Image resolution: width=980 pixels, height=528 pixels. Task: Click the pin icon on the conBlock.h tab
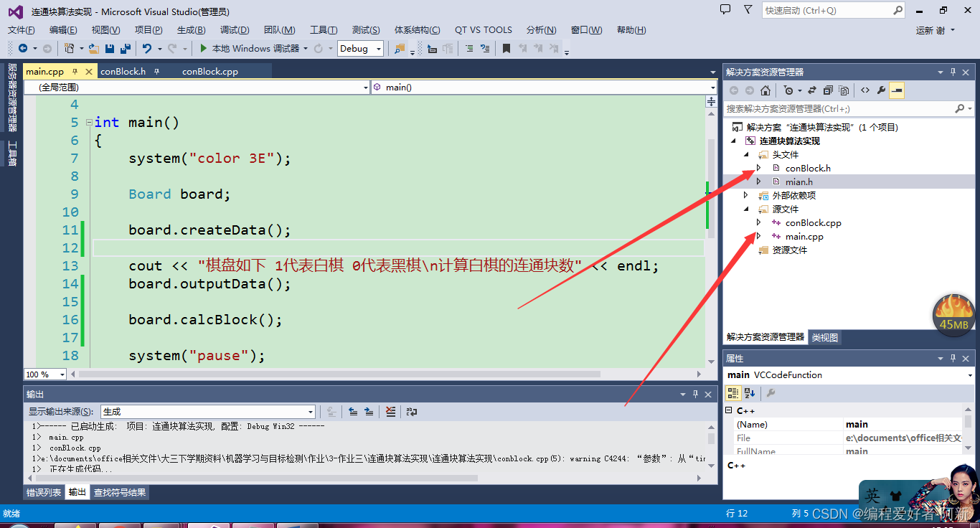pos(156,72)
